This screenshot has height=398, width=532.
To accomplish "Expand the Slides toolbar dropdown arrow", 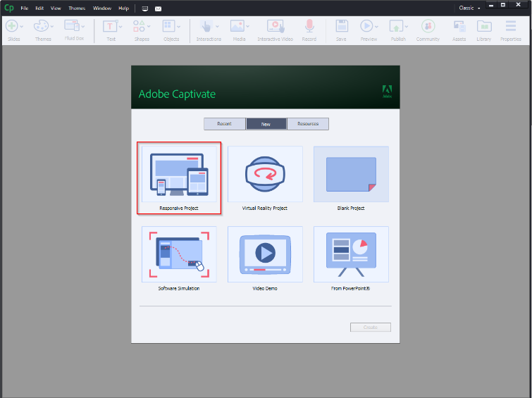I will [x=22, y=27].
